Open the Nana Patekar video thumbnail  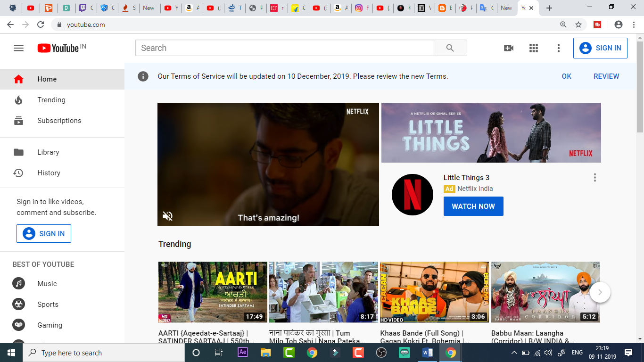pos(323,292)
